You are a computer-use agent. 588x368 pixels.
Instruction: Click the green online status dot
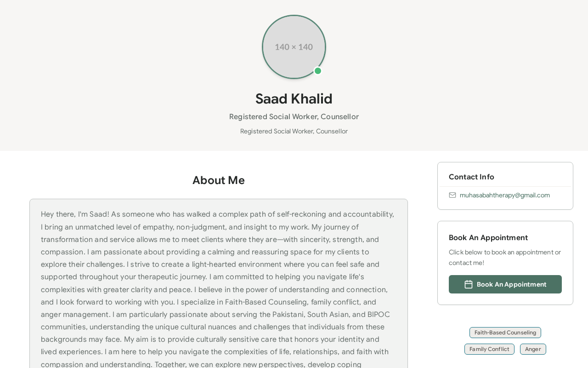coord(318,71)
